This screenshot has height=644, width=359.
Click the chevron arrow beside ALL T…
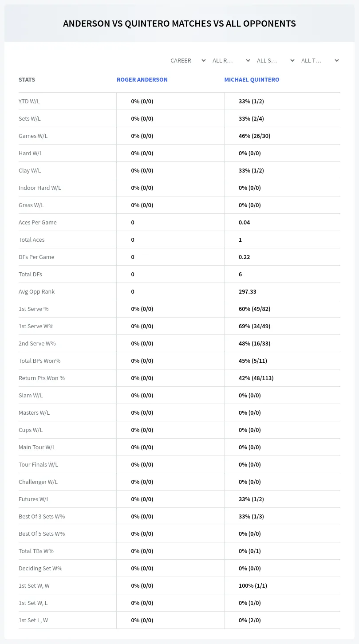[336, 60]
